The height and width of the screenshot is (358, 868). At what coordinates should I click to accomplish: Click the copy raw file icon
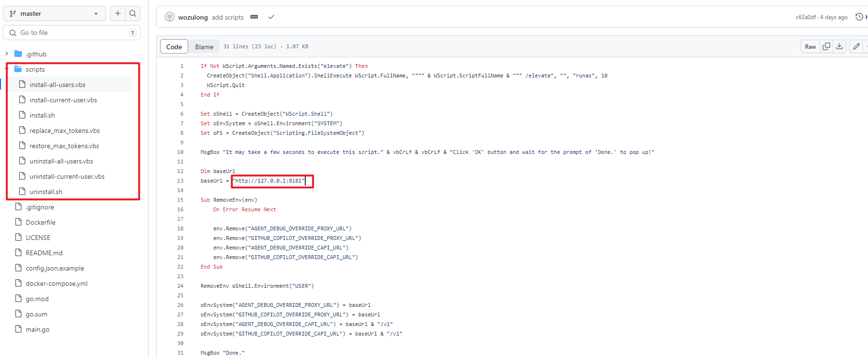point(826,46)
